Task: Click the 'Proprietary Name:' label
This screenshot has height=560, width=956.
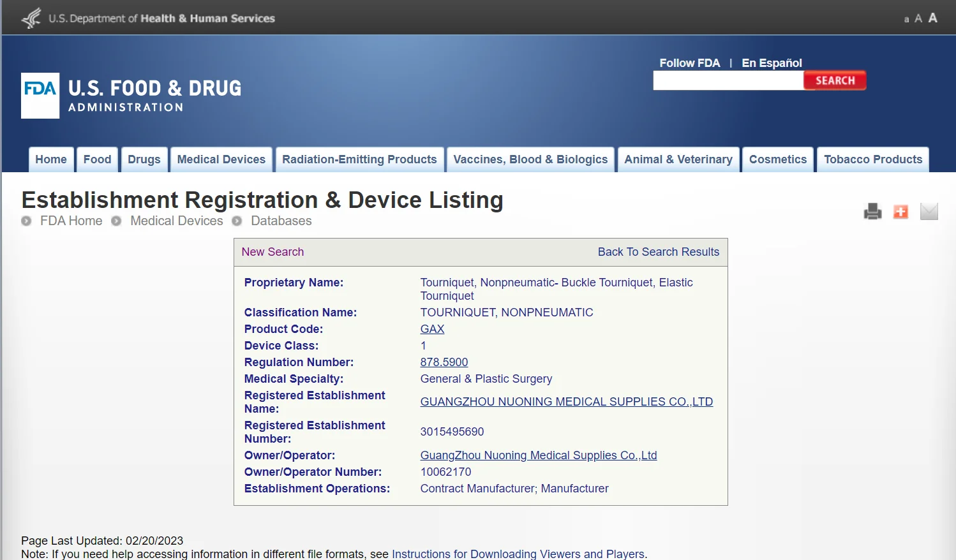Action: click(294, 283)
